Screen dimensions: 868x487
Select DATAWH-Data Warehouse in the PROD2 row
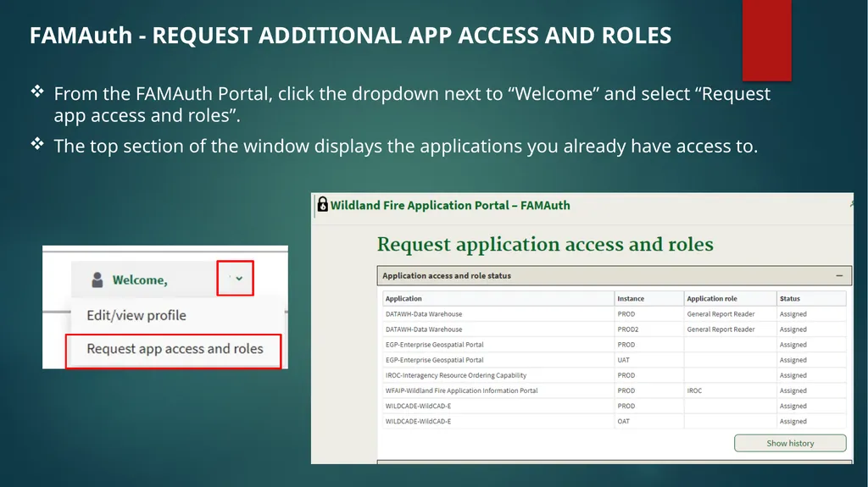(424, 329)
